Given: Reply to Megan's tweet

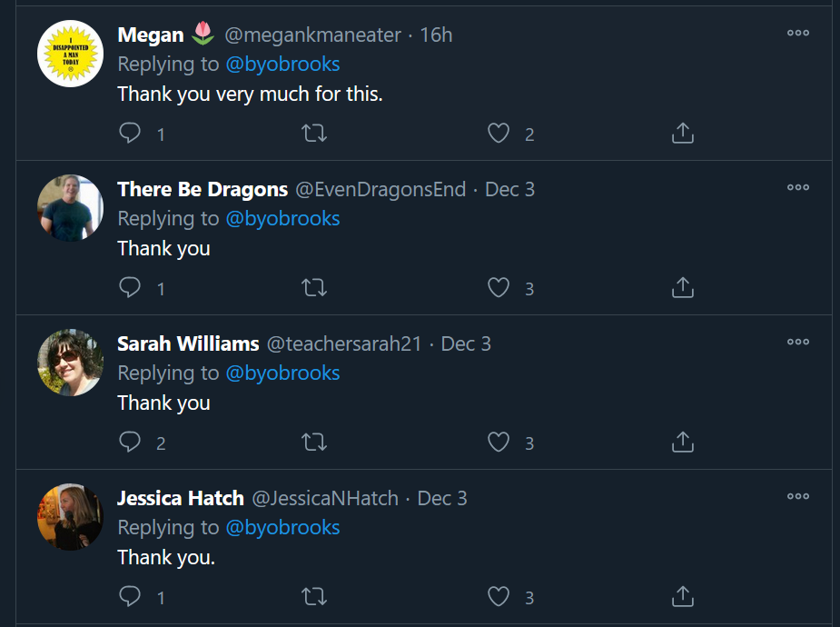Looking at the screenshot, I should (130, 133).
